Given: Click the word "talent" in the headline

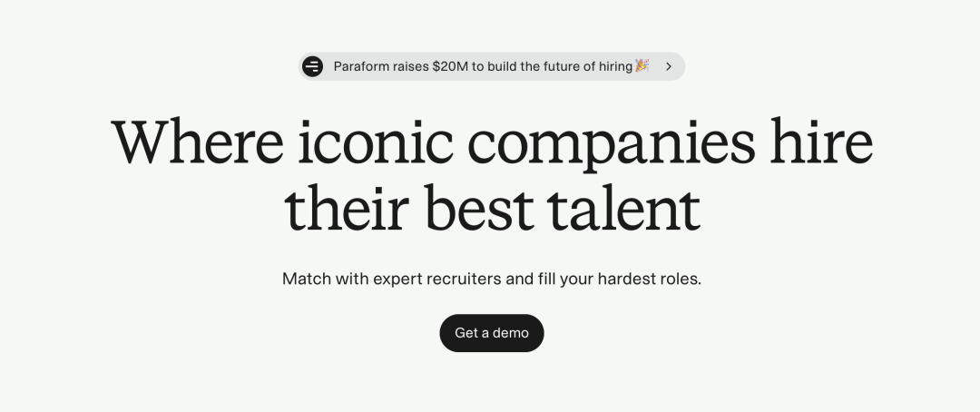Looking at the screenshot, I should pyautogui.click(x=623, y=208).
